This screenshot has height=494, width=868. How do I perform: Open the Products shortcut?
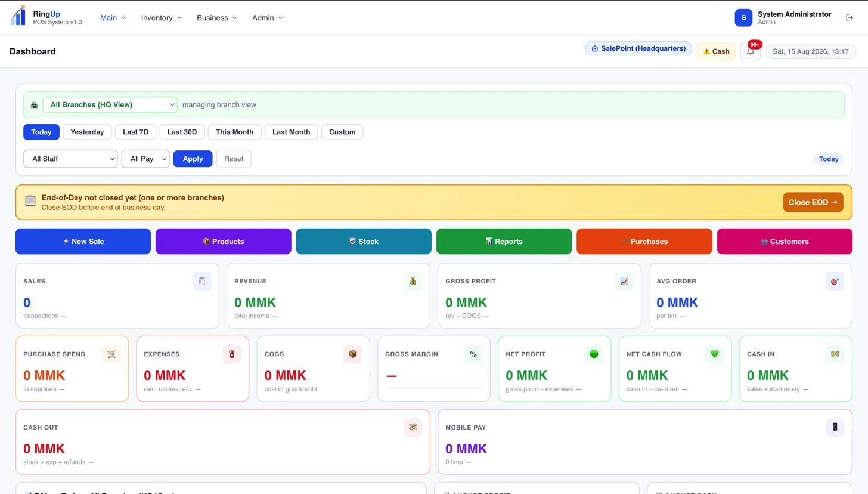coord(224,242)
